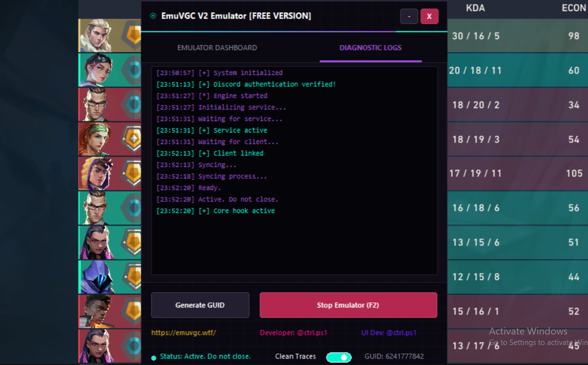Click rank badge in the 17 / 19 / 11 row
588x365 pixels.
131,173
